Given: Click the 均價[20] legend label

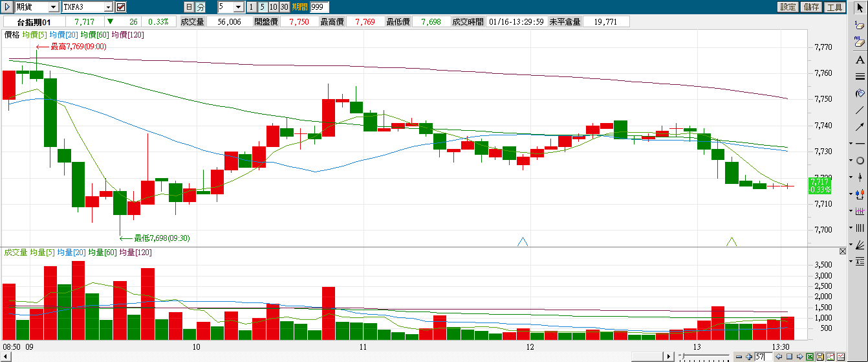Looking at the screenshot, I should (x=62, y=35).
